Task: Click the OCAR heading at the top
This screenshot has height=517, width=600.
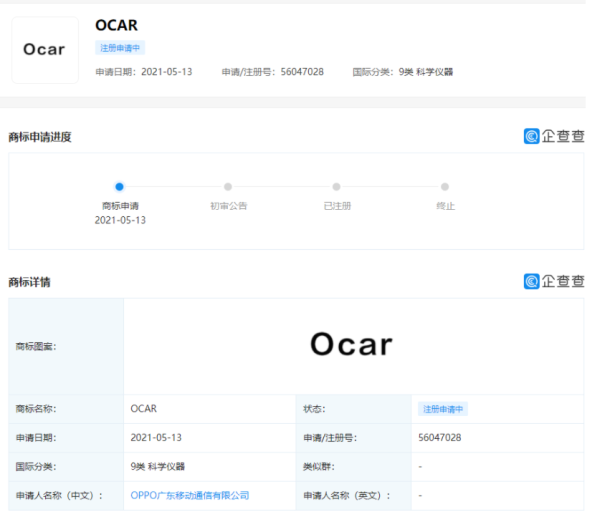Action: point(116,26)
